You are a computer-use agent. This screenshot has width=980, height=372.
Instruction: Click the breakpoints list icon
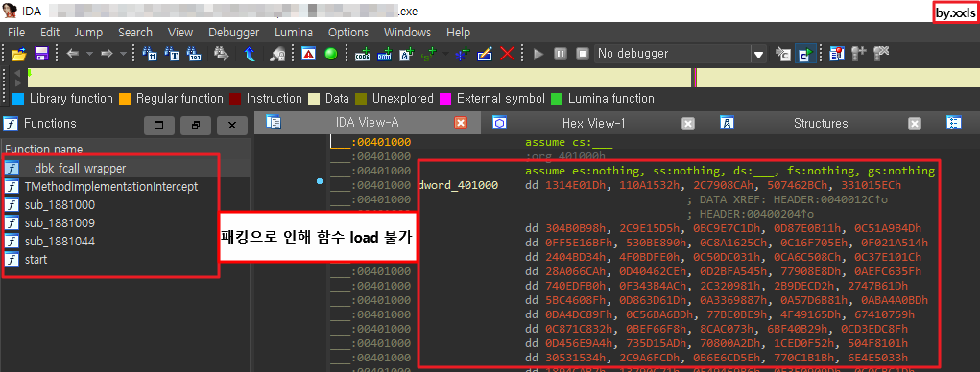837,54
